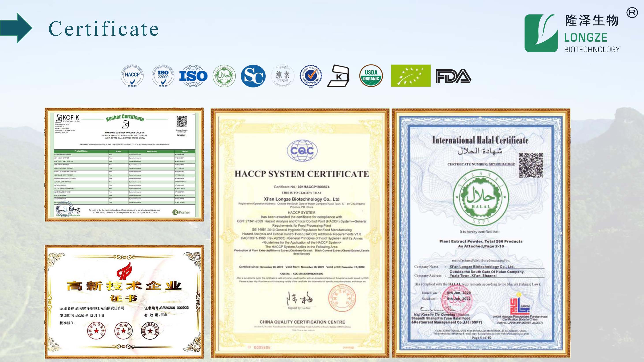Click the Kosher valid-through date 04/30/2021
This screenshot has width=644, height=362.
(x=181, y=135)
